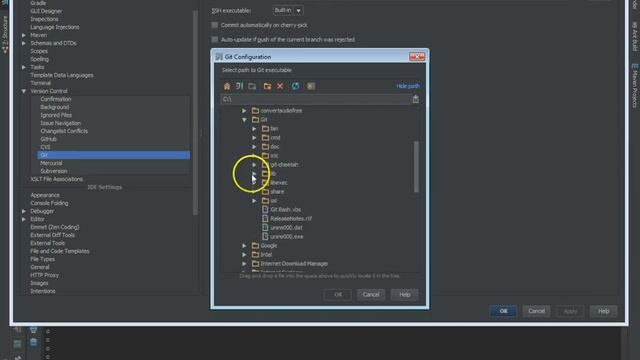Enable auto-update if push rejected checkbox

(x=215, y=40)
